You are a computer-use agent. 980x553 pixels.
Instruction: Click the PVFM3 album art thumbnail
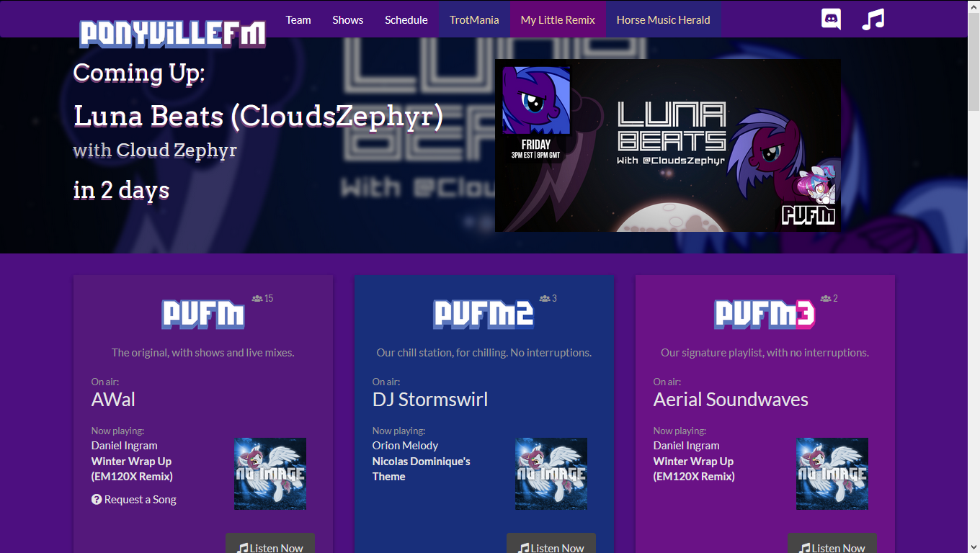click(832, 474)
